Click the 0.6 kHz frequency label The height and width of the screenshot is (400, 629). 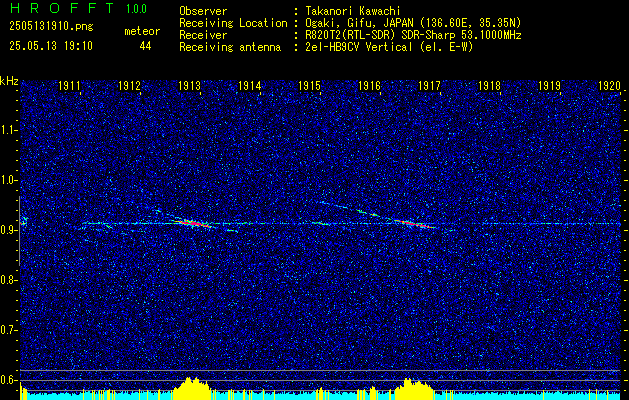tap(9, 380)
